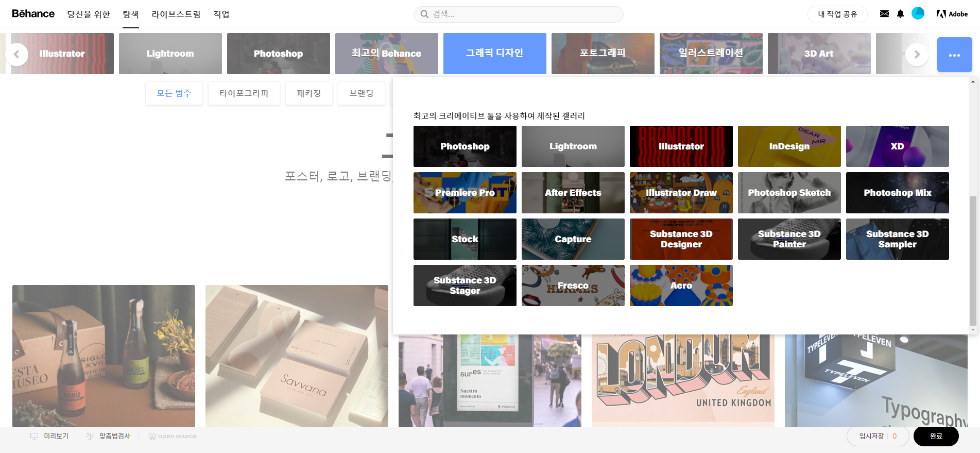Click the Behance logo
980x453 pixels.
[x=33, y=14]
